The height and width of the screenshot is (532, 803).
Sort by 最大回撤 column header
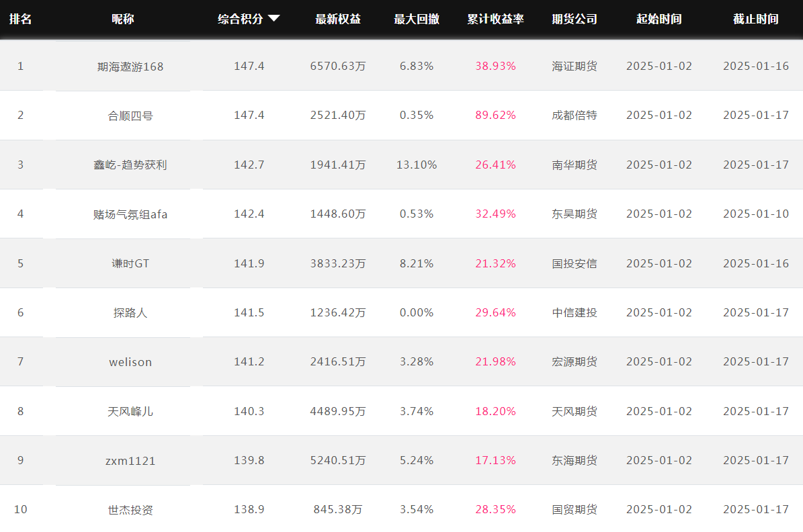[x=417, y=19]
